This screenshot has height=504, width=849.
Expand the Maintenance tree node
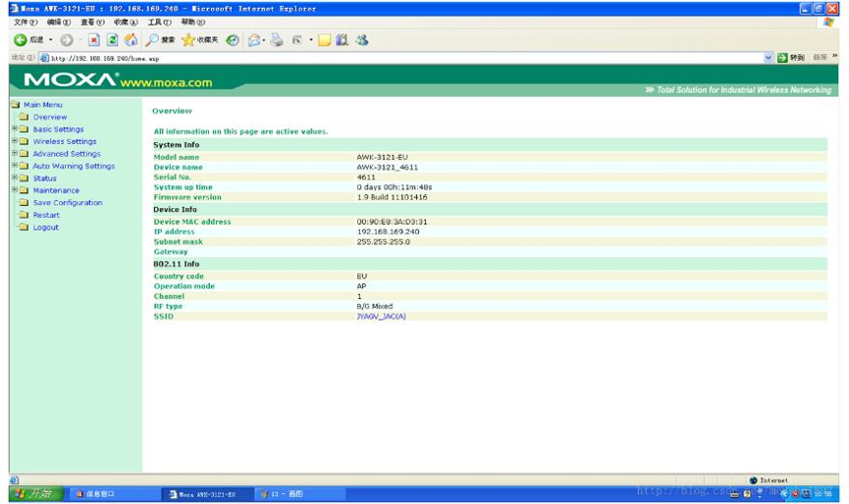point(14,190)
